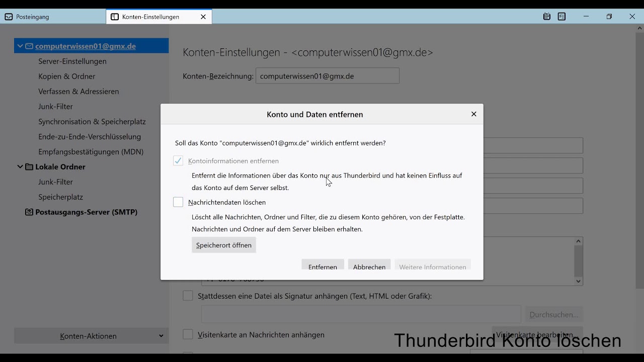Click the envelope icon beside computerwissen01@gmx.de
Screen dimensions: 644x362
[x=29, y=46]
